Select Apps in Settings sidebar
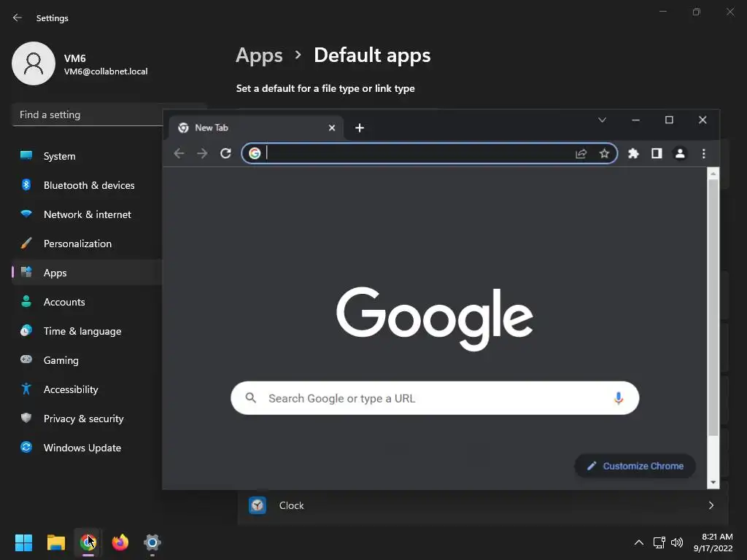 pos(88,273)
